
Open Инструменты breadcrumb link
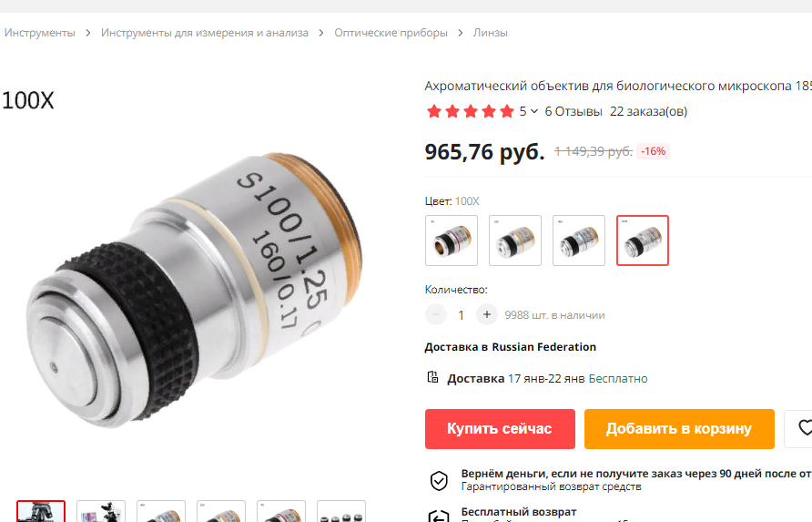(x=40, y=33)
